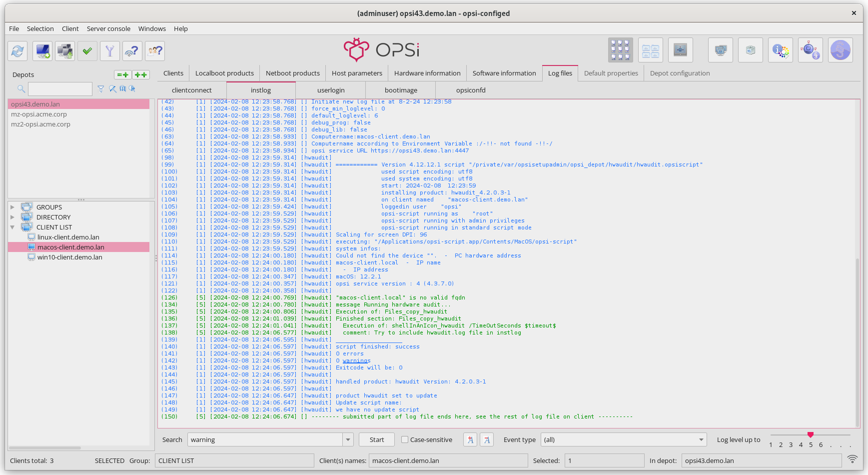Switch to the Localboot products tab
This screenshot has height=475, width=868.
[x=224, y=73]
